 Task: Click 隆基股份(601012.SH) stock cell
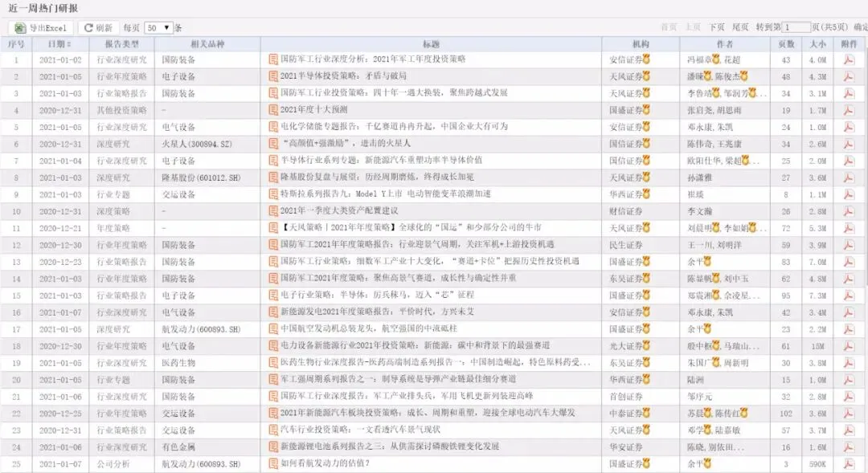click(201, 177)
